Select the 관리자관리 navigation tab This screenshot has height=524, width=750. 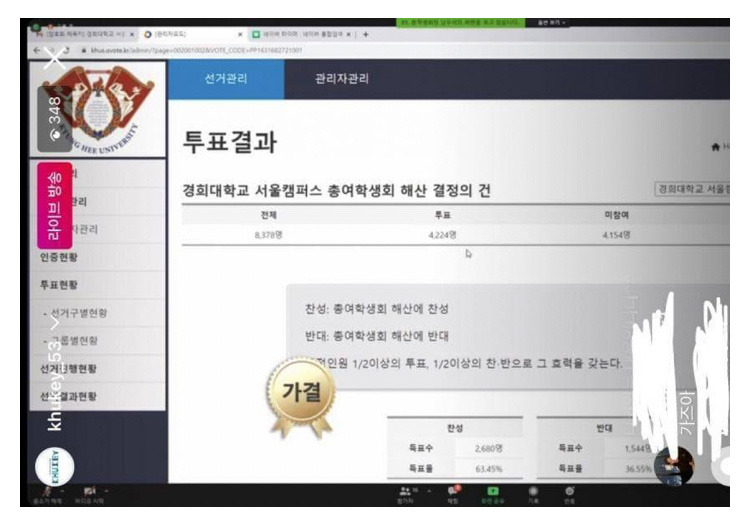tap(342, 78)
